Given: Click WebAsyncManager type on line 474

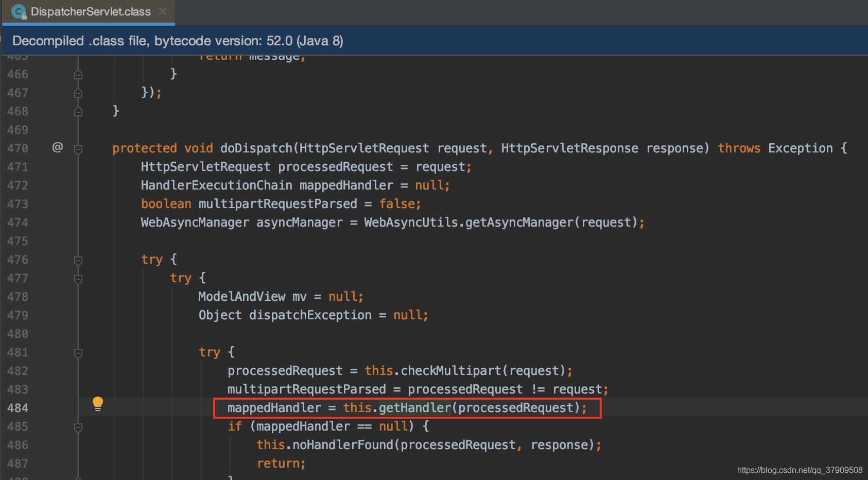Looking at the screenshot, I should (195, 222).
